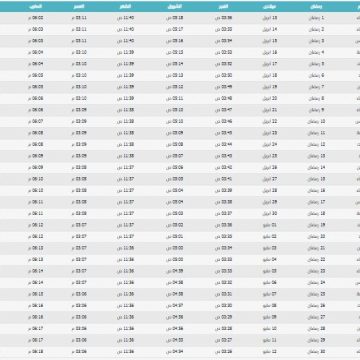360x360 pixels.
Task: Click the 14 ابريل date cell
Action: click(x=270, y=29)
